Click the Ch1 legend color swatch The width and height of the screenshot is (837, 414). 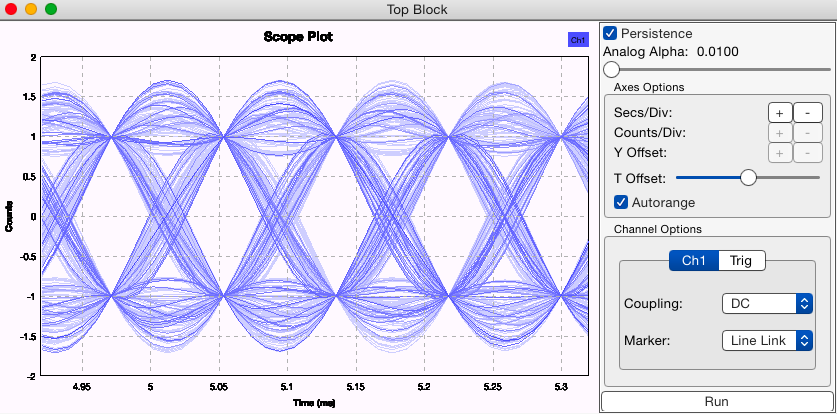pos(579,40)
